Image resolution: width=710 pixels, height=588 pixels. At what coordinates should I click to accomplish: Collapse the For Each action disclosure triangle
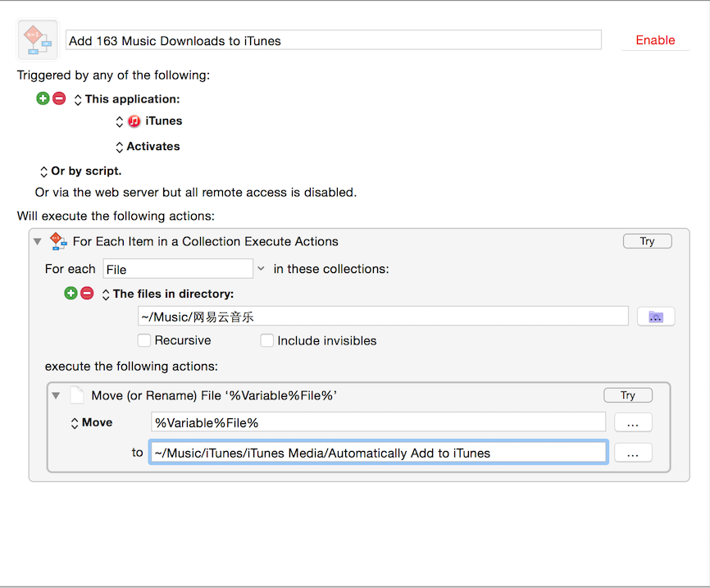(38, 241)
